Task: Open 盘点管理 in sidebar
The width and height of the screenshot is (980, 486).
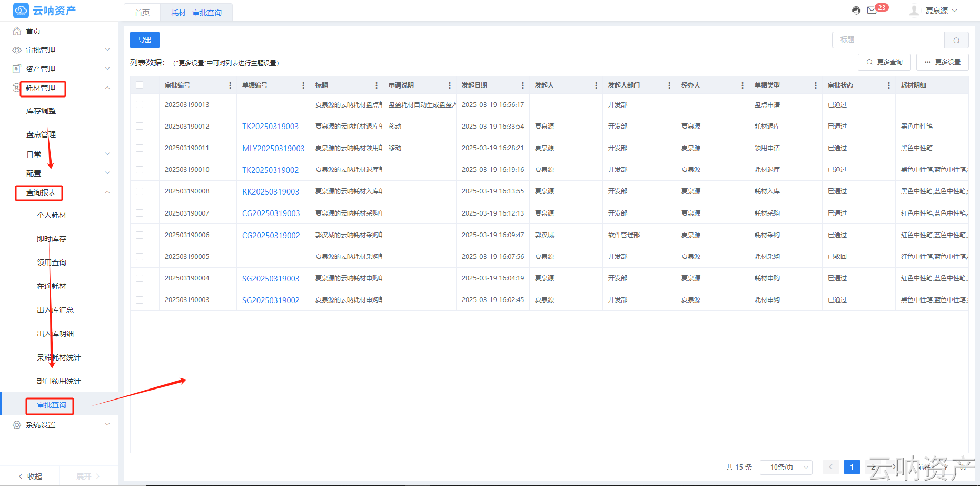Action: pyautogui.click(x=41, y=134)
